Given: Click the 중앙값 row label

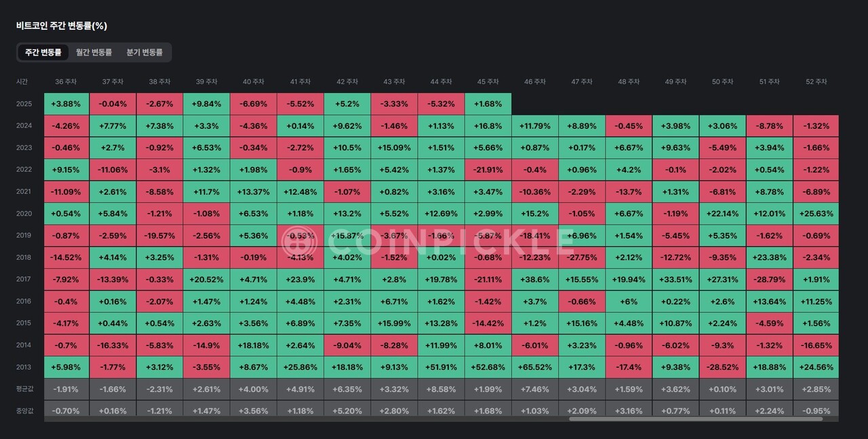Looking at the screenshot, I should point(25,411).
